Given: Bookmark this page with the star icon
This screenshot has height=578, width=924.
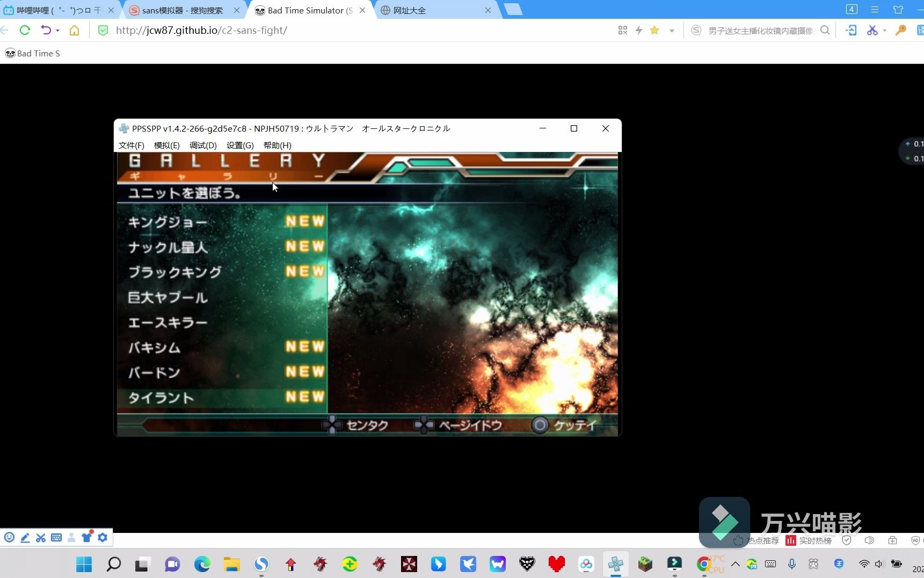Looking at the screenshot, I should [x=654, y=30].
